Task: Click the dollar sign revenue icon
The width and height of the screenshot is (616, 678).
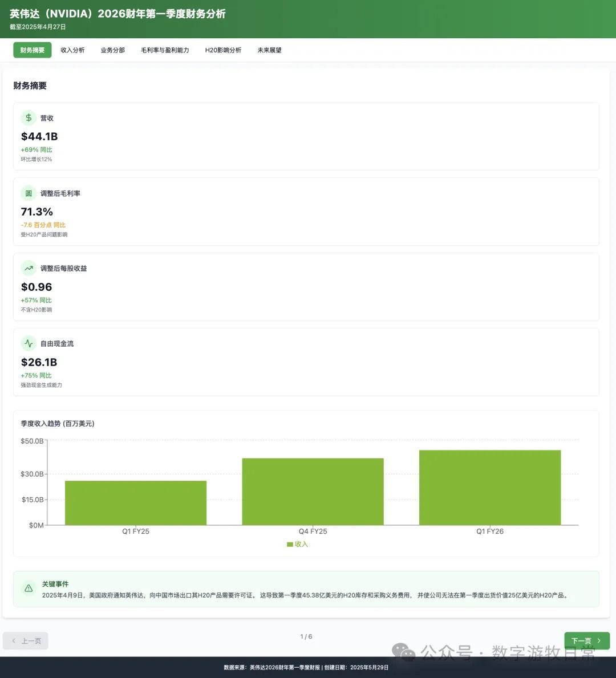Action: pyautogui.click(x=29, y=118)
